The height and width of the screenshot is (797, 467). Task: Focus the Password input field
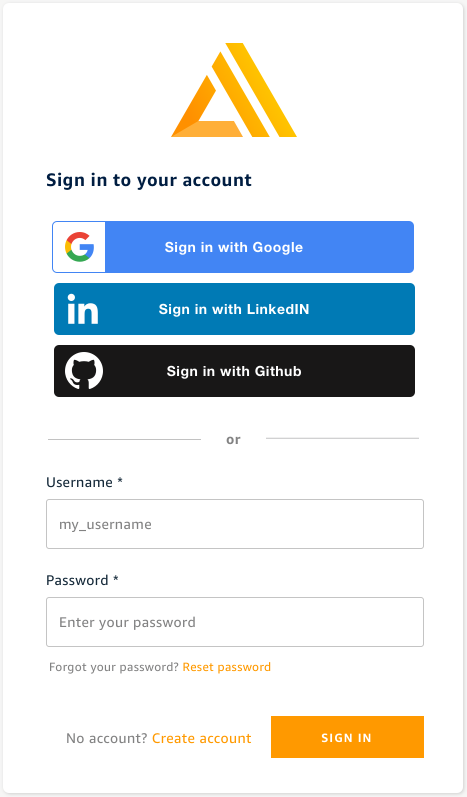[x=235, y=622]
